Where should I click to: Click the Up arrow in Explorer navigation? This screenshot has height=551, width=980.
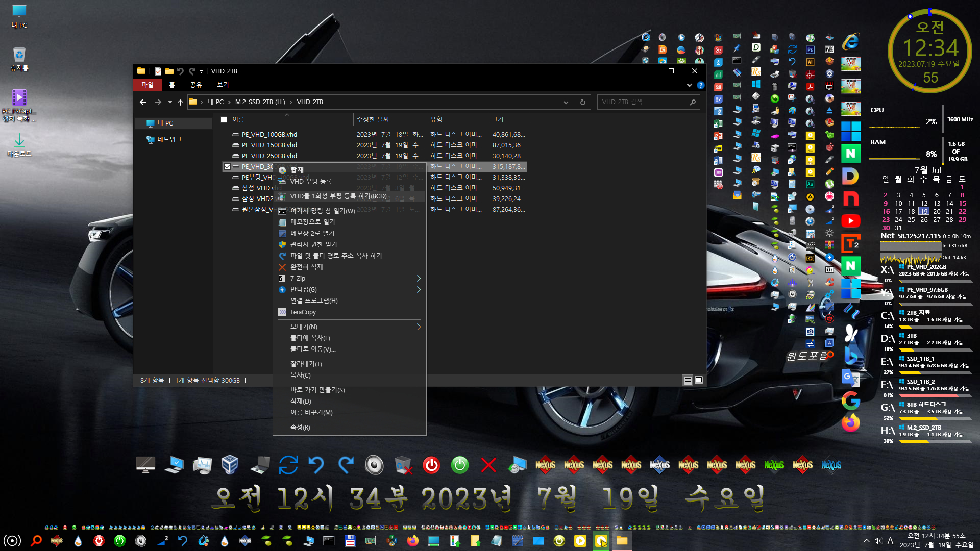[x=180, y=102]
